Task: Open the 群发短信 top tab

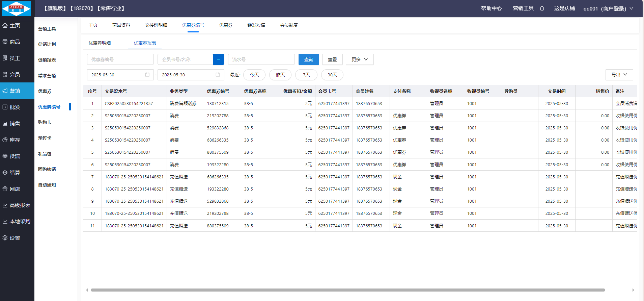Action: pos(256,25)
